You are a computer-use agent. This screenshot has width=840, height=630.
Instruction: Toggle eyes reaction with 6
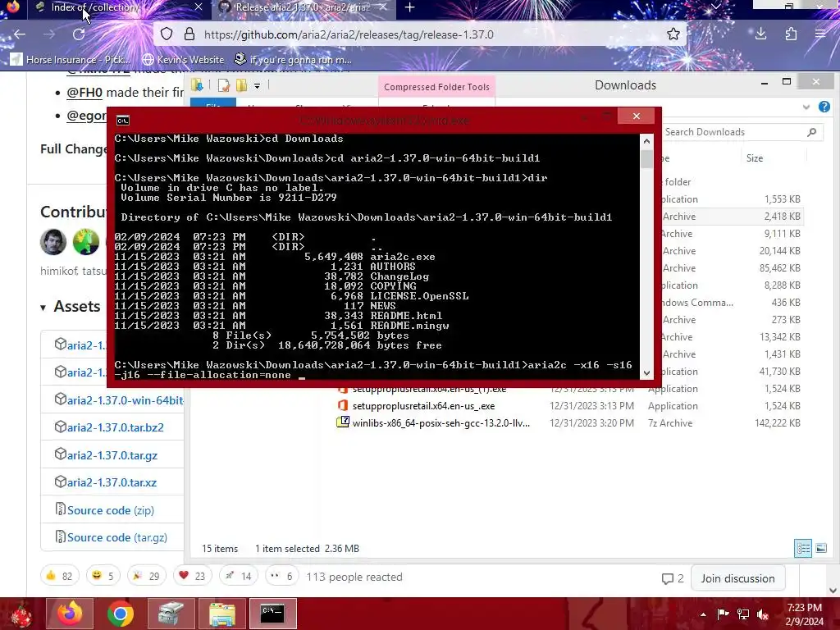click(281, 576)
